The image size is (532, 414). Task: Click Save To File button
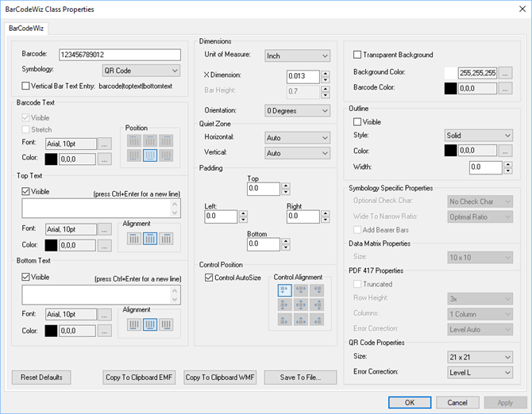[301, 378]
